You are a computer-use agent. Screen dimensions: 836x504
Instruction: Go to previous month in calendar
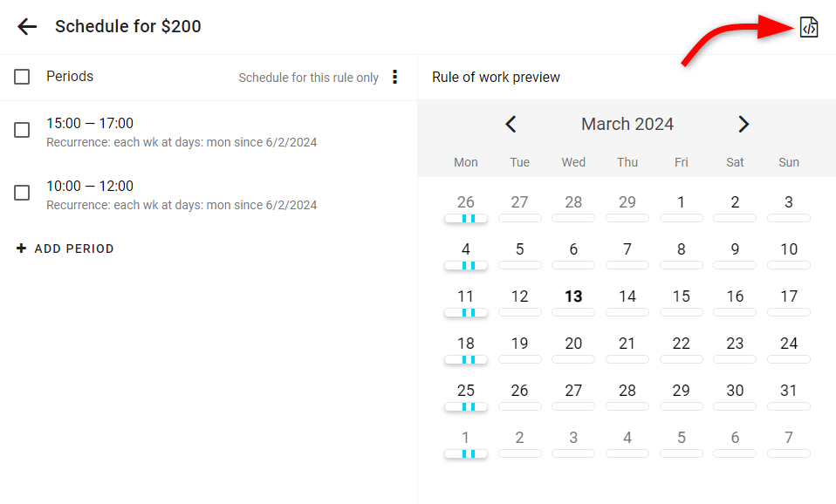[511, 124]
